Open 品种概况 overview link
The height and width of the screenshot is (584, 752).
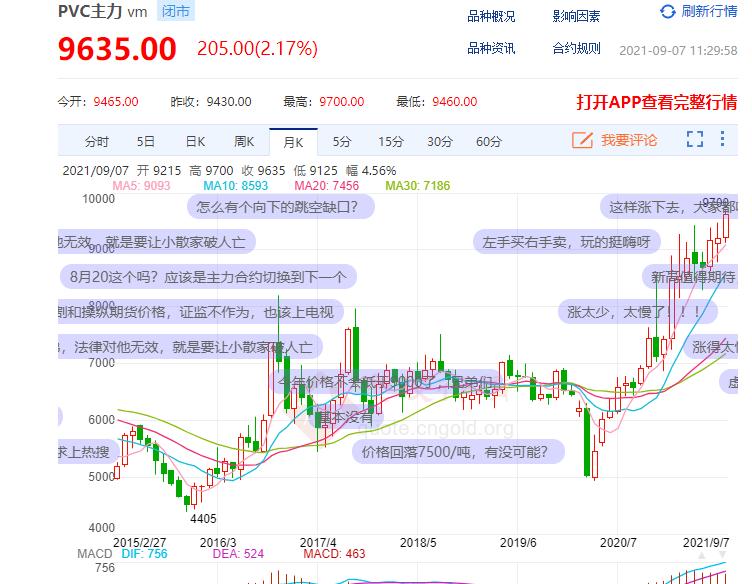[491, 17]
